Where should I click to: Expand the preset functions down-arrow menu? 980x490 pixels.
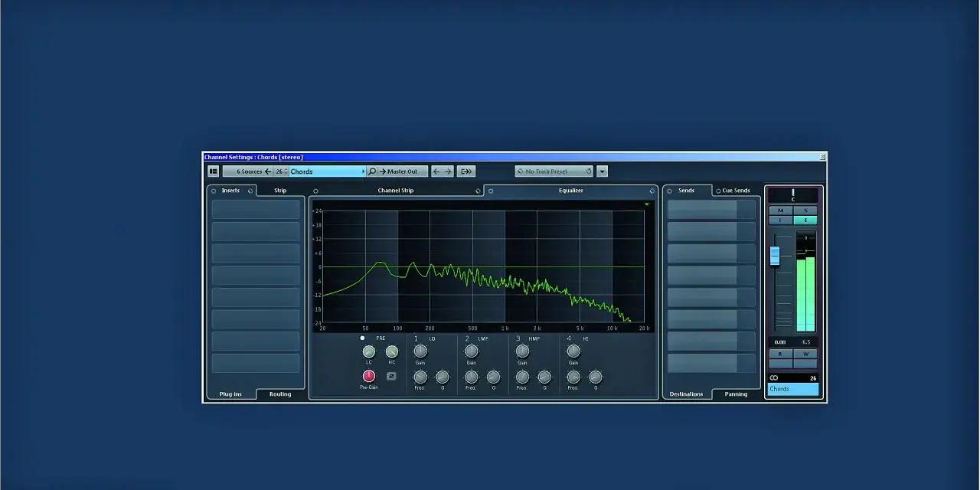point(603,171)
